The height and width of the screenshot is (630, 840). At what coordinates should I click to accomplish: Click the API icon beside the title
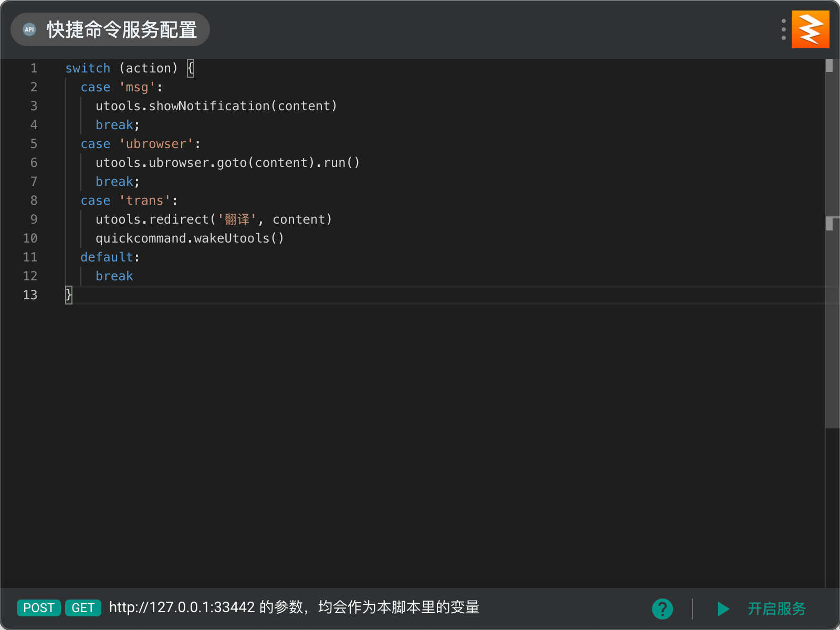(29, 29)
